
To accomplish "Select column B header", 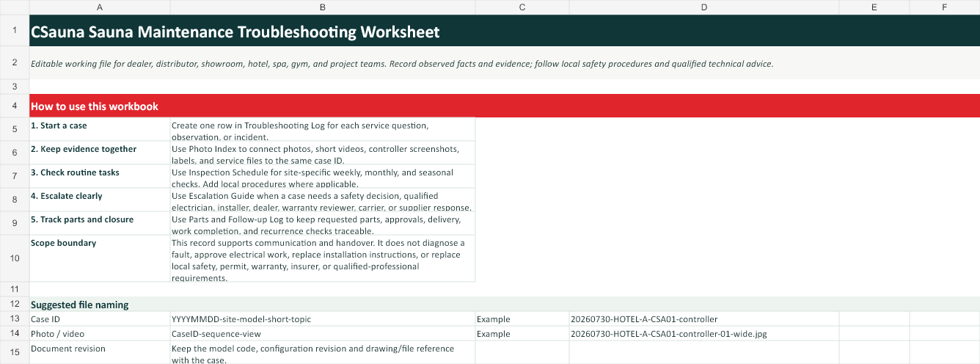I will pyautogui.click(x=323, y=7).
